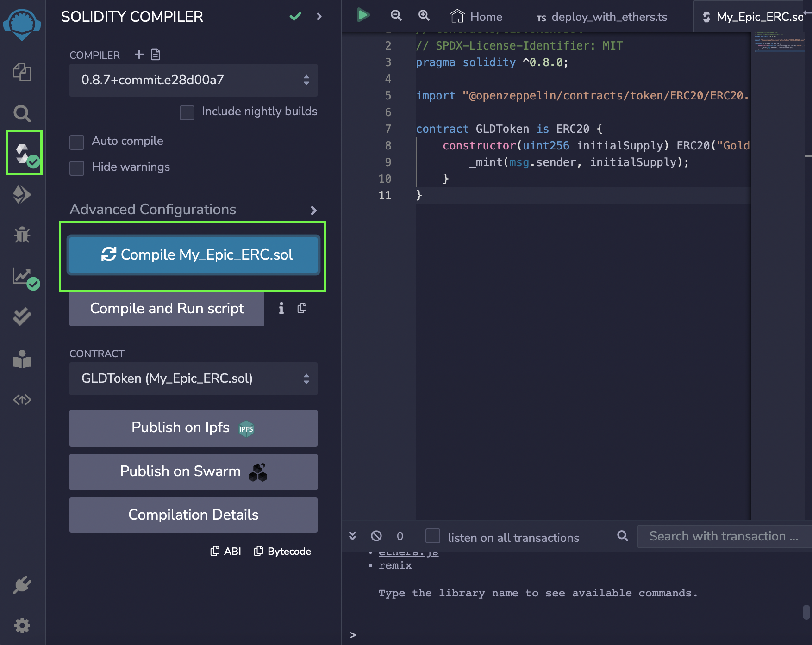Screen dimensions: 812x645
Task: Click the zoom in magnifier icon
Action: pos(424,16)
